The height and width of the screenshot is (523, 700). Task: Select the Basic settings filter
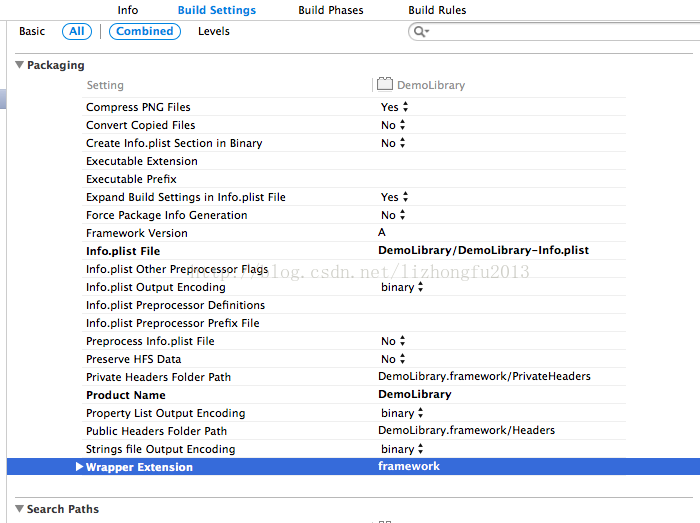[x=32, y=31]
